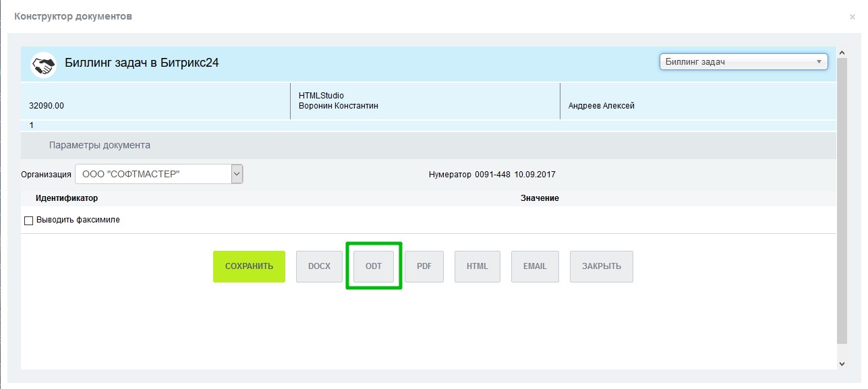Click the responsible person Андреев Алексей
This screenshot has width=868, height=389.
pos(601,106)
